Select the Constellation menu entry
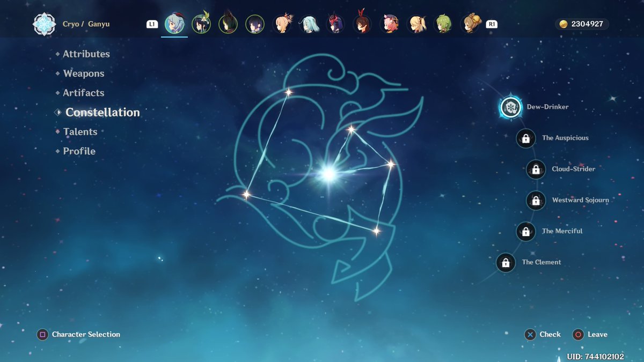This screenshot has height=362, width=644. [103, 112]
